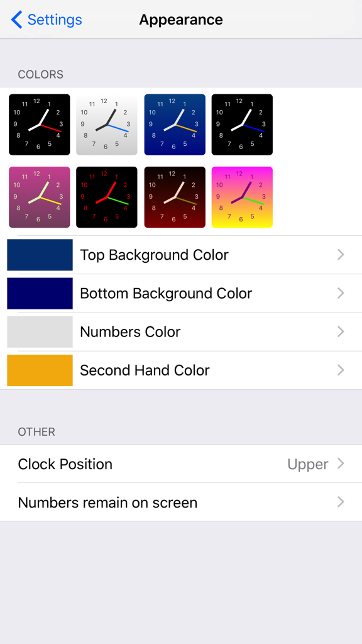Choose the black clock with red numbers
The height and width of the screenshot is (644, 362).
coord(107,197)
